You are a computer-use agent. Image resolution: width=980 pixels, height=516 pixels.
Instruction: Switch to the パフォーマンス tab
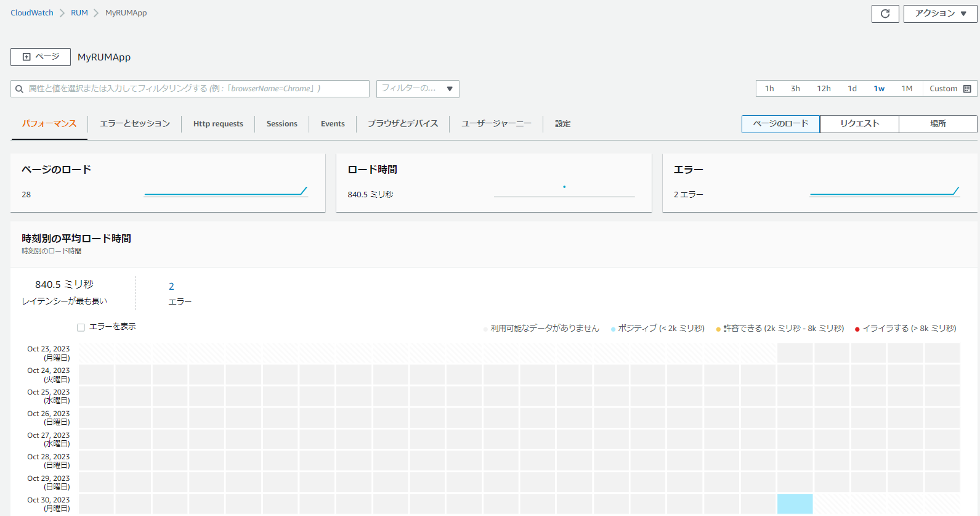pyautogui.click(x=49, y=124)
